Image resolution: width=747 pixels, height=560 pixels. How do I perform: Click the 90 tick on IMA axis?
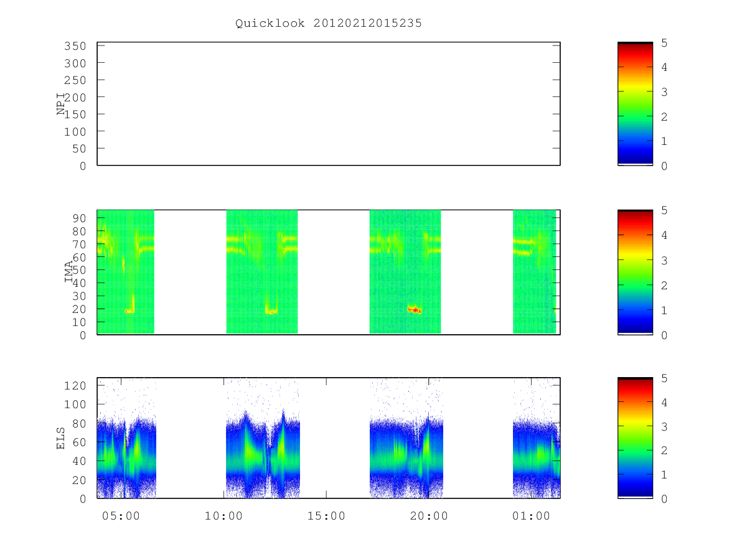click(79, 218)
